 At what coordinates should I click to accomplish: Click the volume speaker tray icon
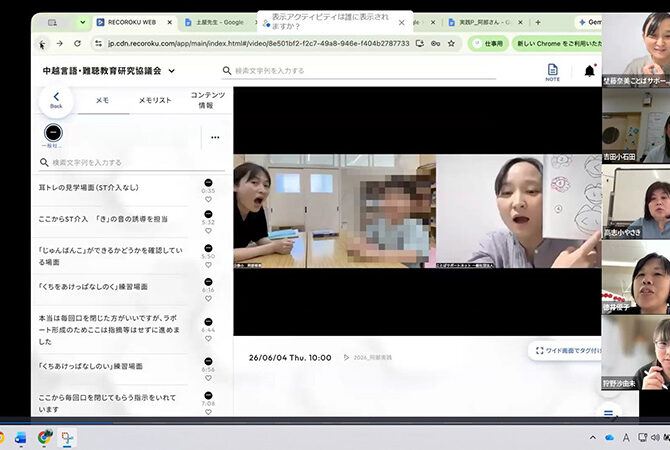pos(655,438)
